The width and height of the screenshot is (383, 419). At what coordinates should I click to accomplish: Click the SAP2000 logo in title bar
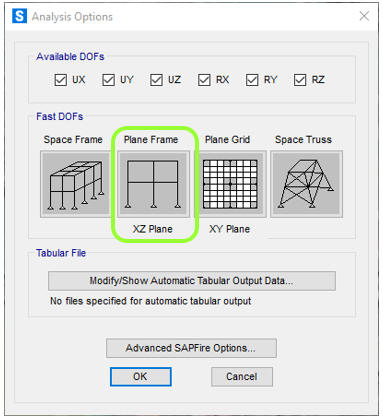19,16
